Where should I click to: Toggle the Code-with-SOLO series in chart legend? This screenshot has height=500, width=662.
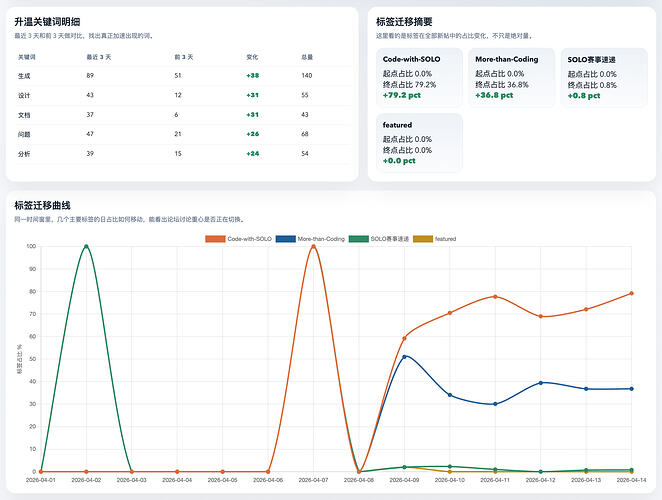pos(238,239)
